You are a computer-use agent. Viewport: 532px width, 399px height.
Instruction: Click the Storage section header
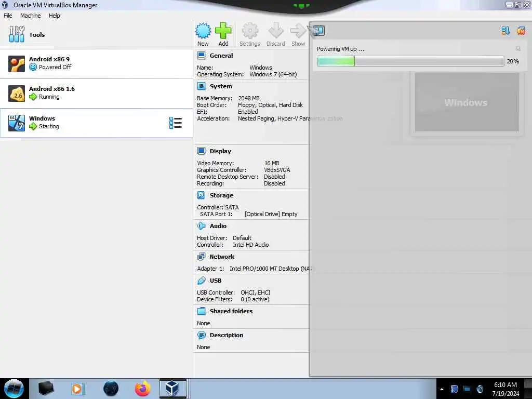coord(221,195)
